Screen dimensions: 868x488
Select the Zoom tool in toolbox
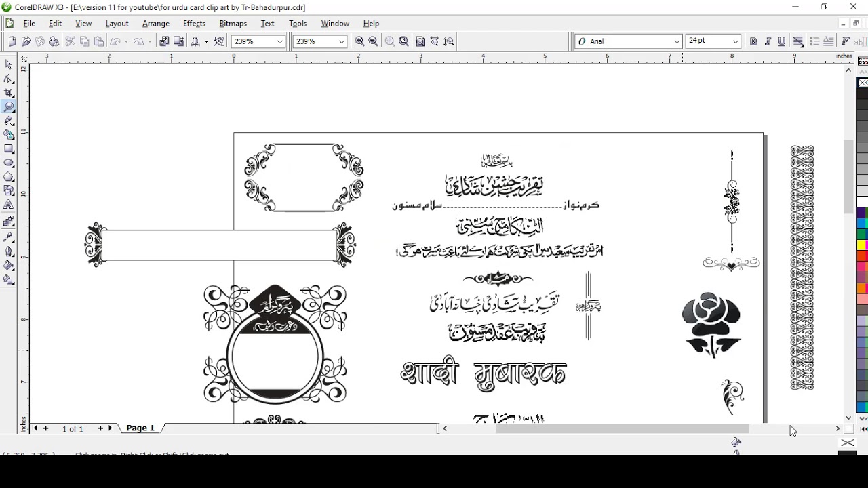pos(9,106)
